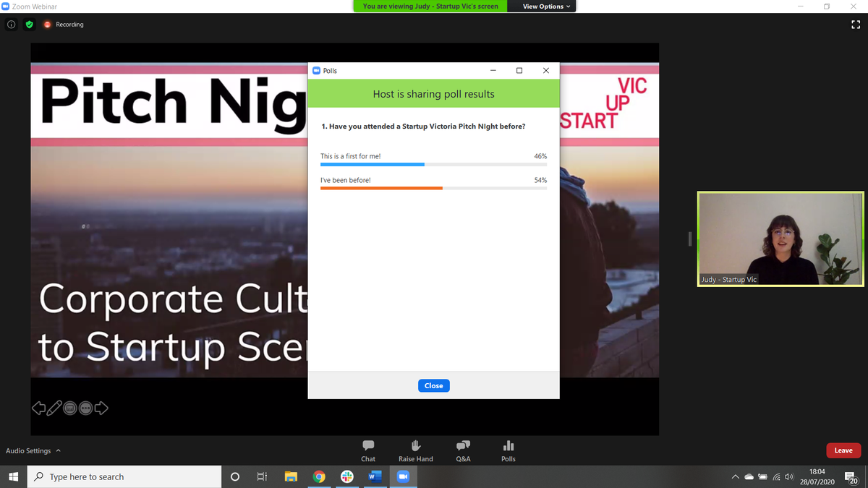
Task: Expand Audio Settings caret menu
Action: tap(59, 450)
